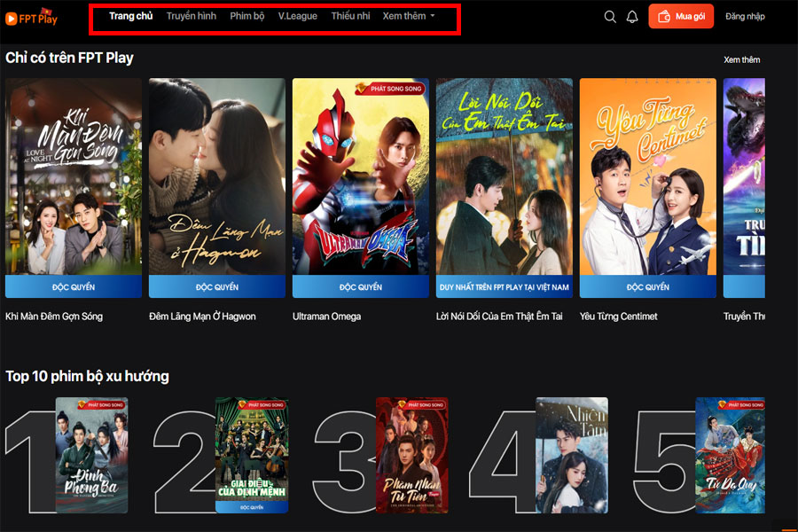Click the Ultraman Omega title text
The width and height of the screenshot is (798, 532).
[x=326, y=317]
